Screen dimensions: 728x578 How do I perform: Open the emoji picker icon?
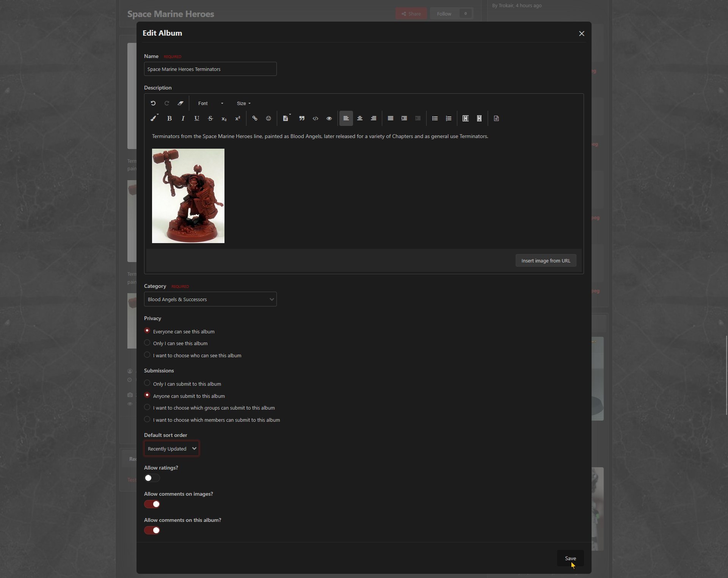click(x=268, y=118)
